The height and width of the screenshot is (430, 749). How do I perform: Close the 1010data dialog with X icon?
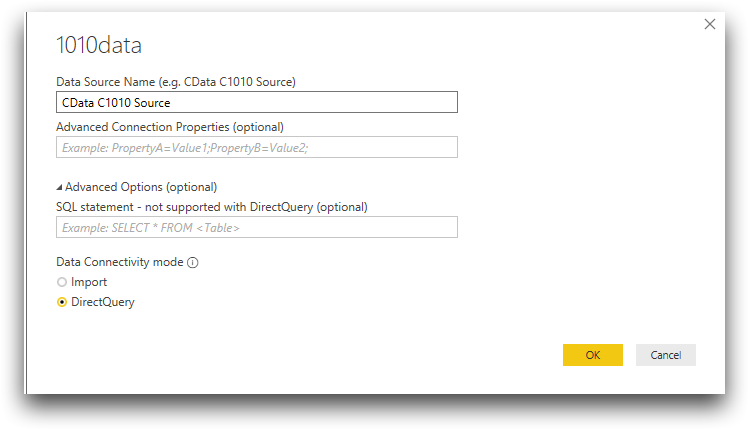(709, 24)
